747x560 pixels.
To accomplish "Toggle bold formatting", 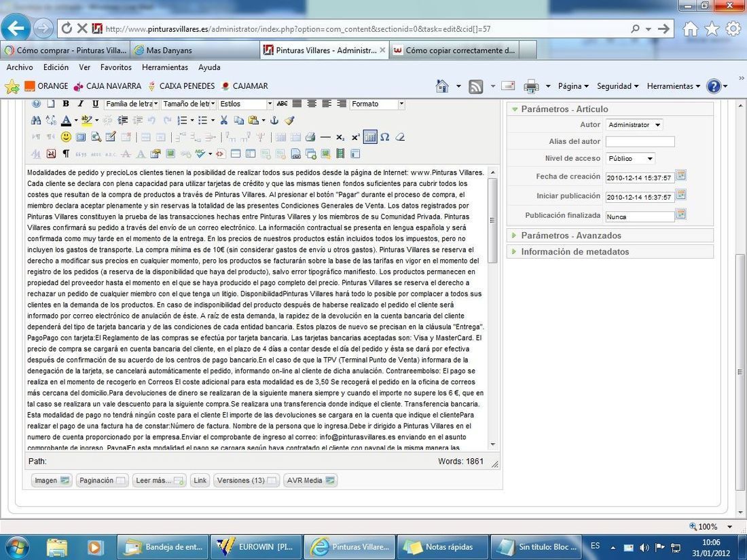I will click(x=66, y=104).
